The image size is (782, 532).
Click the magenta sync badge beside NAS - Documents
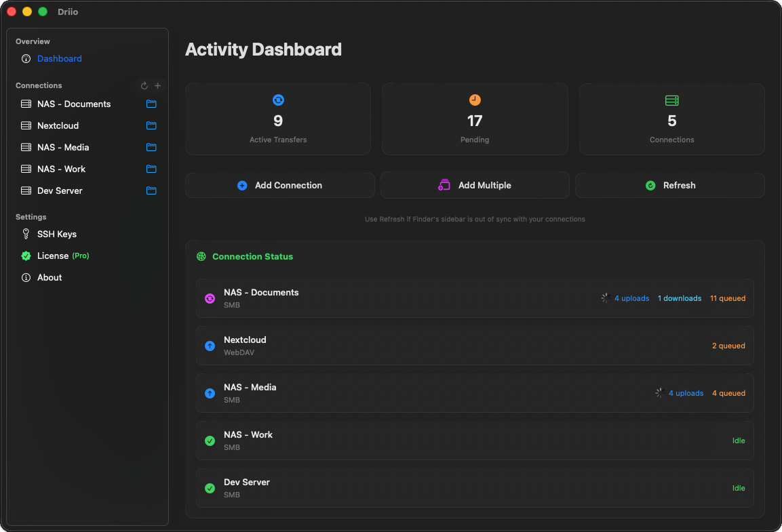tap(210, 298)
